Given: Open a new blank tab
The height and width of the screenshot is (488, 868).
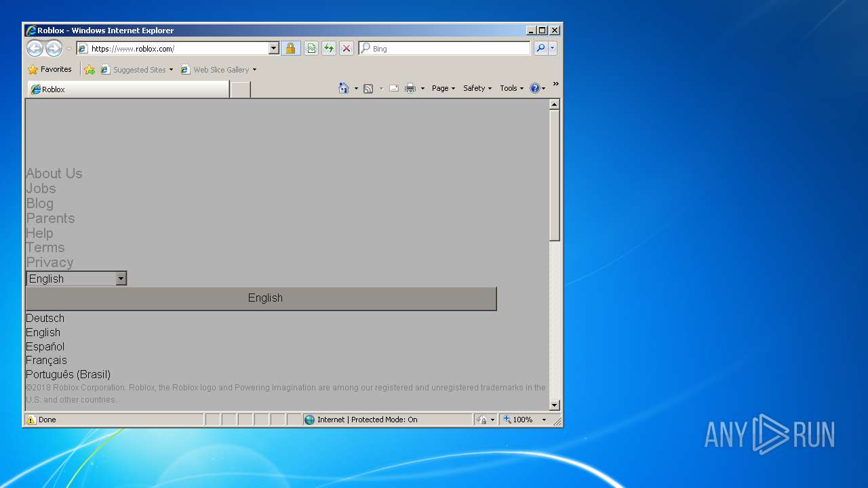Looking at the screenshot, I should [240, 89].
